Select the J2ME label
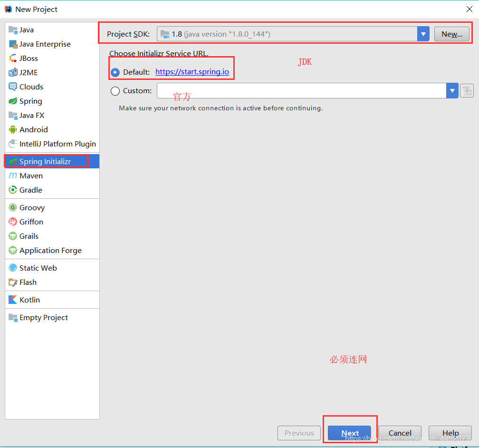Image resolution: width=479 pixels, height=448 pixels. pyautogui.click(x=29, y=73)
